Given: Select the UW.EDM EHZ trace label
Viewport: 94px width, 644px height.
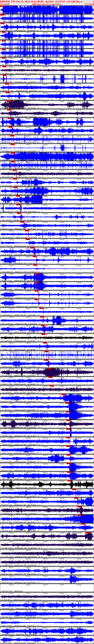Looking at the screenshot, I should tap(22, 478).
